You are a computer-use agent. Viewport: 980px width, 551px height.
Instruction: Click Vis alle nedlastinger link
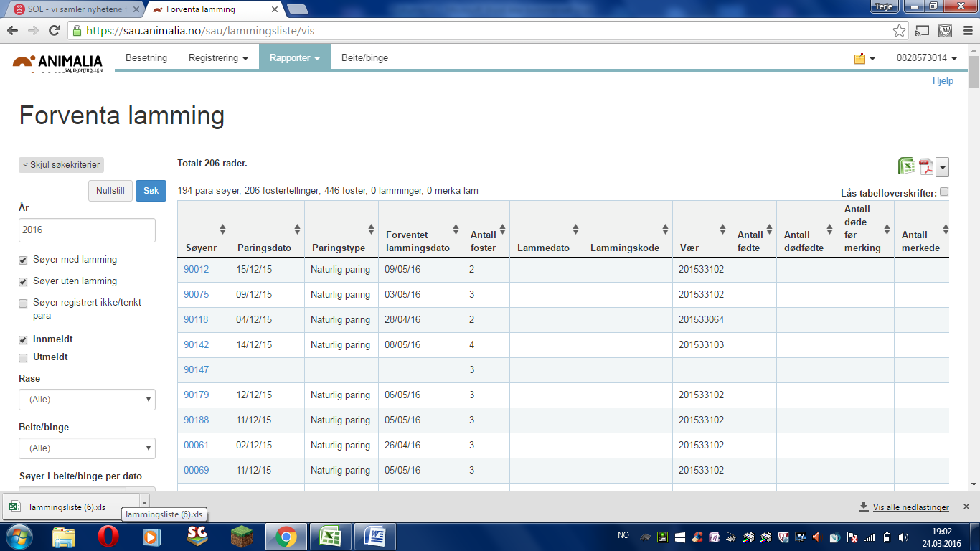point(910,507)
